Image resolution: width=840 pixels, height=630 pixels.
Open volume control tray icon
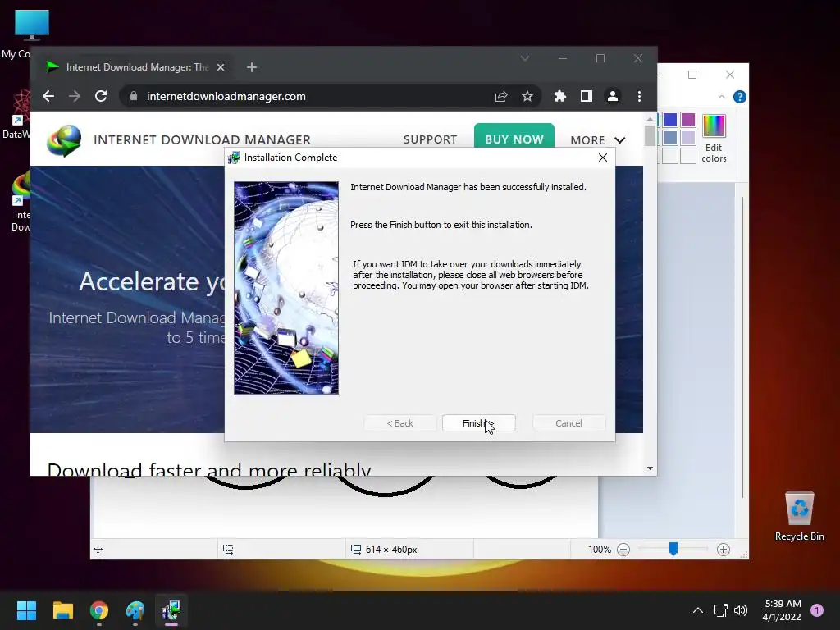(x=741, y=610)
